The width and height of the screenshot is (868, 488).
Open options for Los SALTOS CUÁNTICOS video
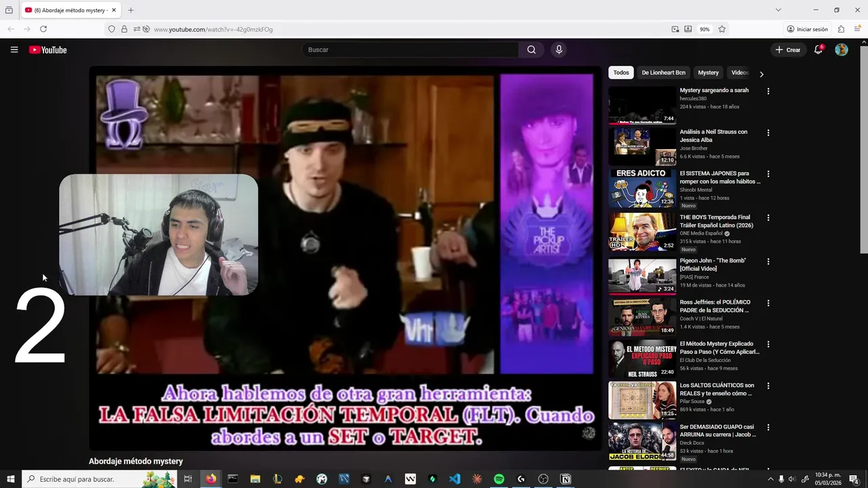tap(768, 386)
